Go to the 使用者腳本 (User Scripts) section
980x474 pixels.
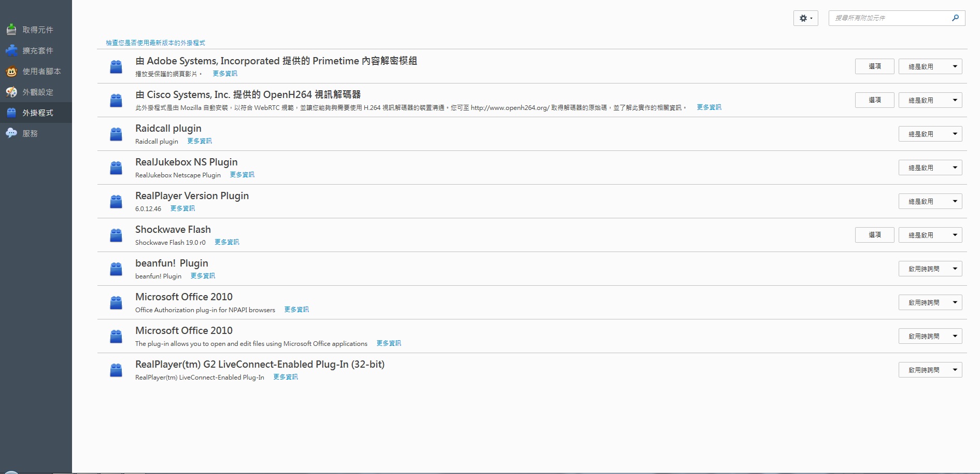(x=36, y=71)
